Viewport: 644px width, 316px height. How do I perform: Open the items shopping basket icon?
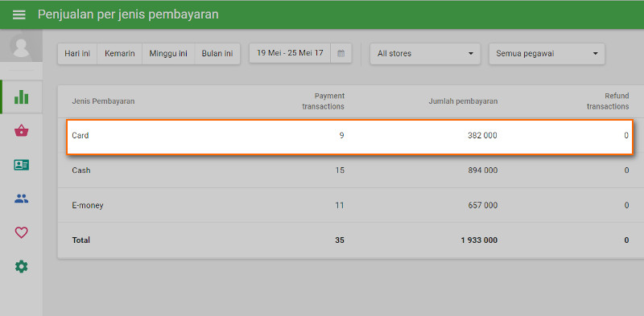point(22,131)
